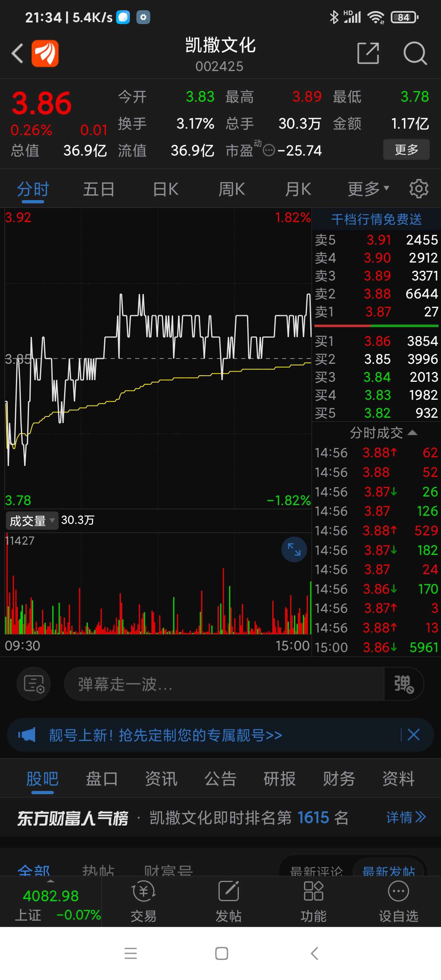Image resolution: width=441 pixels, height=980 pixels.
Task: Tap 卖2 order row at 3.88
Action: 376,294
